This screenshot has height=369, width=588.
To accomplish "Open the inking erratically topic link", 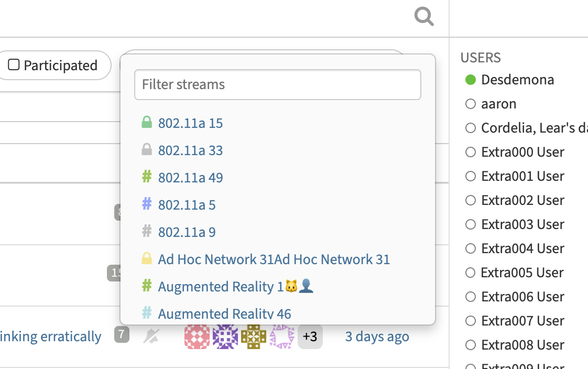I will click(50, 336).
